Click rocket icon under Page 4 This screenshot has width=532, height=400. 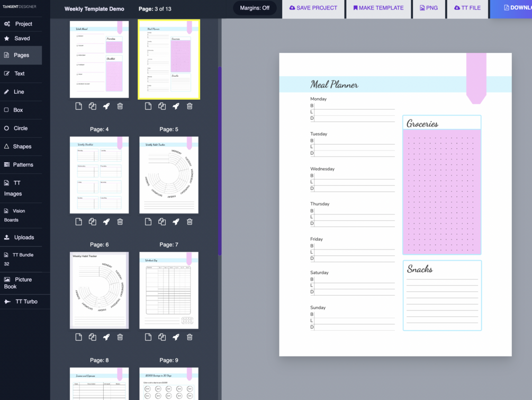click(106, 222)
